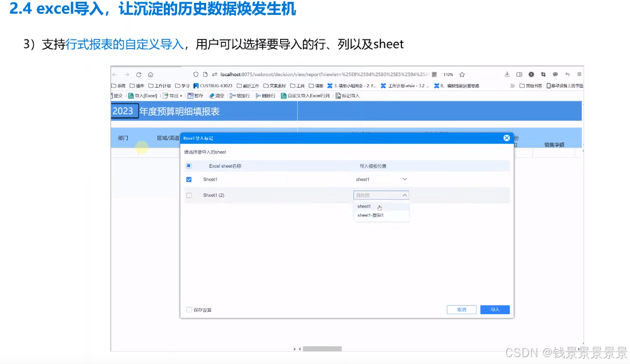The width and height of the screenshot is (630, 364).
Task: Click the 提交 submit toolbar button
Action: coord(117,96)
